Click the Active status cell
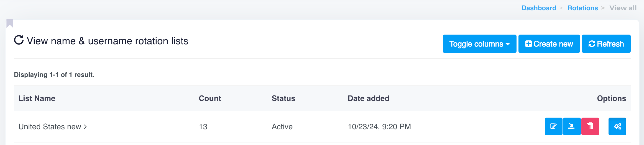 coord(282,127)
